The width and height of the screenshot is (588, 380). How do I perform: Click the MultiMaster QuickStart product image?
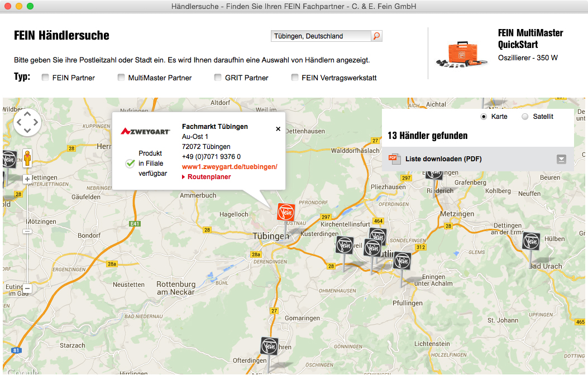pyautogui.click(x=462, y=54)
